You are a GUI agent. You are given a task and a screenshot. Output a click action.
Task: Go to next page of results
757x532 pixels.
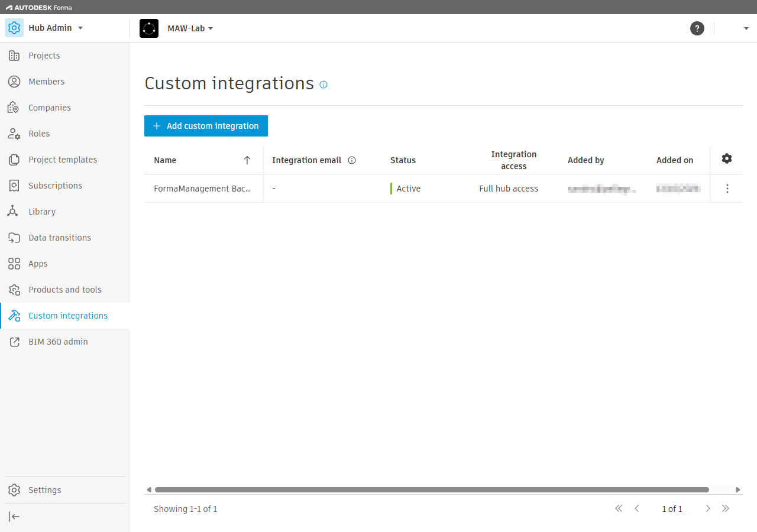coord(708,508)
